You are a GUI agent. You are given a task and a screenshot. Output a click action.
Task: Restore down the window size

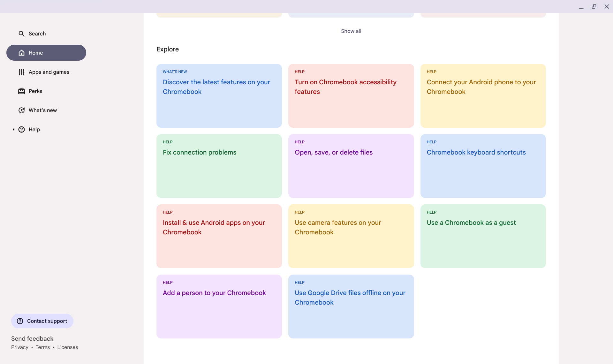594,6
